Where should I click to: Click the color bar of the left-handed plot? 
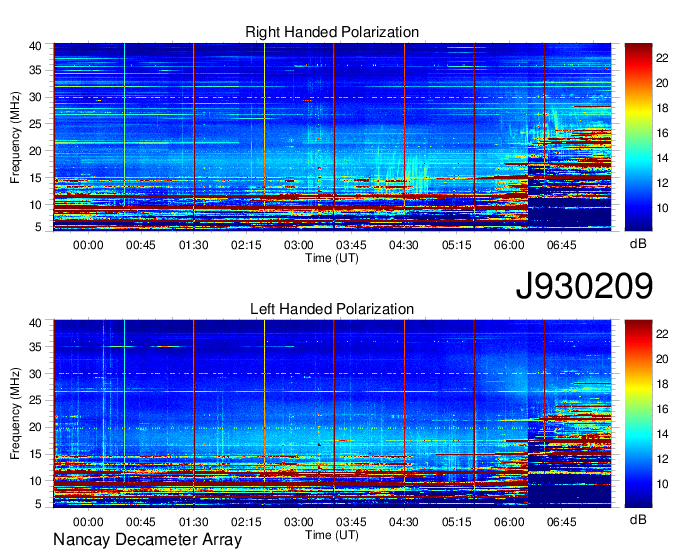(x=638, y=414)
